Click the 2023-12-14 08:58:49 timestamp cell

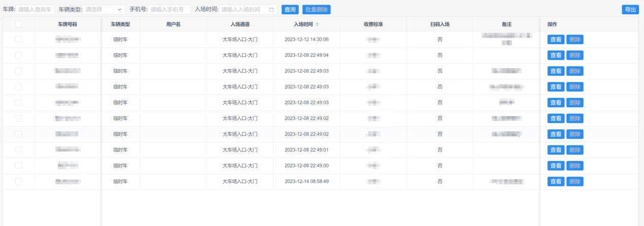306,181
